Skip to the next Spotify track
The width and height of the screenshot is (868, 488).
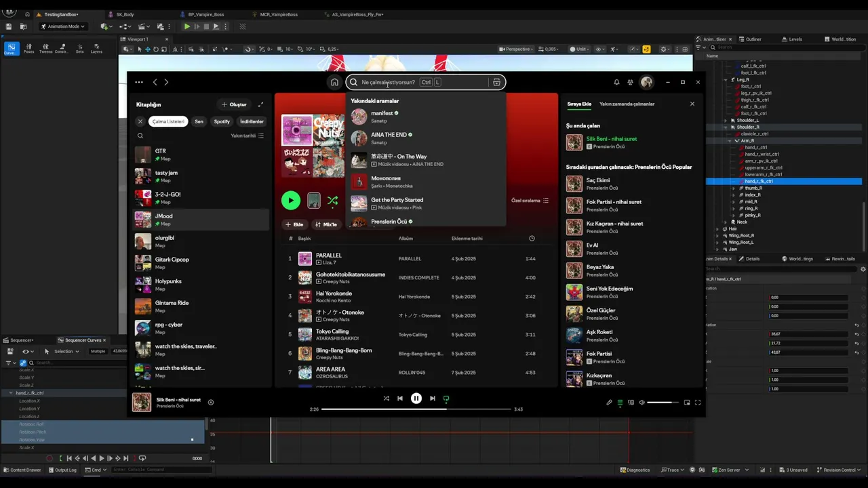pyautogui.click(x=433, y=399)
